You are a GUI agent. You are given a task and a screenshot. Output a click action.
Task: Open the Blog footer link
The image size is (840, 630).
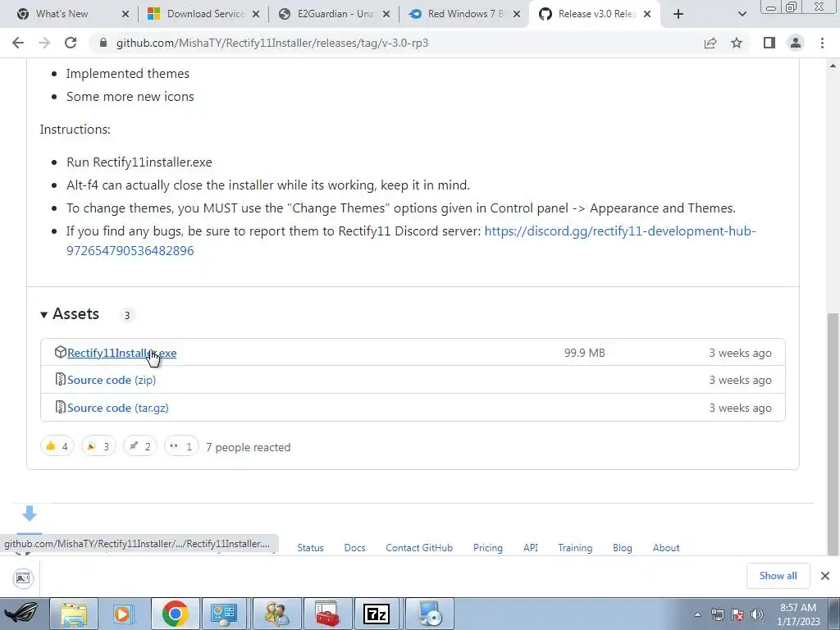622,547
